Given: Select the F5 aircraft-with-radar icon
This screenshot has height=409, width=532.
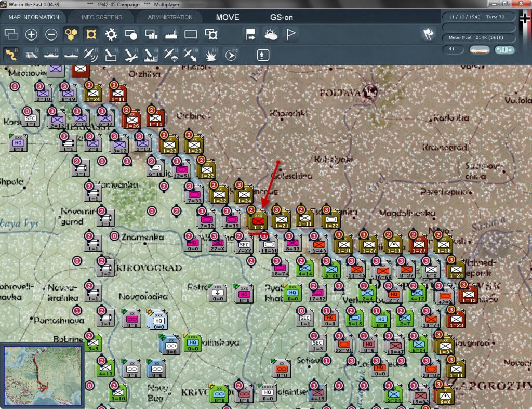Looking at the screenshot, I should tap(91, 55).
